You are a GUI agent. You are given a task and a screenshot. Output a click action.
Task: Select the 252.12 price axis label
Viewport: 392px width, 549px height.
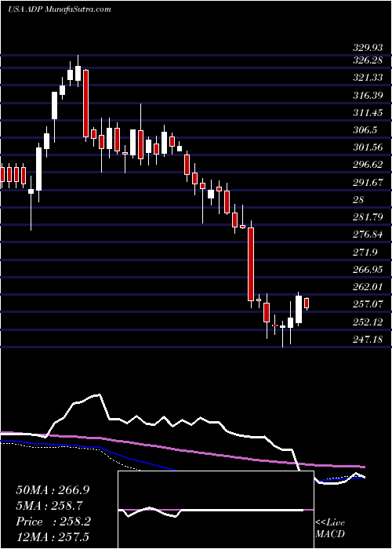click(x=368, y=322)
